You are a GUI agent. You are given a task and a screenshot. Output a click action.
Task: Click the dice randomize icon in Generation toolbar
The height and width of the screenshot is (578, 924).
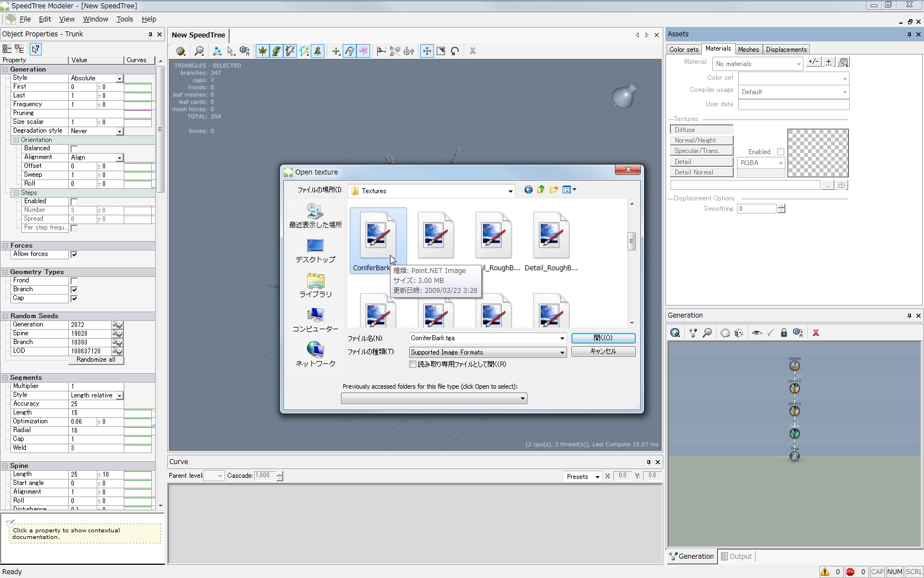(739, 333)
